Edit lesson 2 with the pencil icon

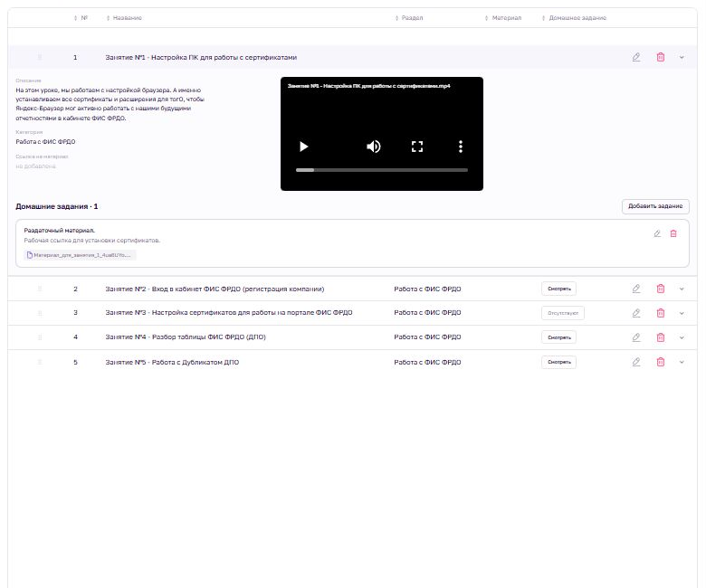click(635, 289)
